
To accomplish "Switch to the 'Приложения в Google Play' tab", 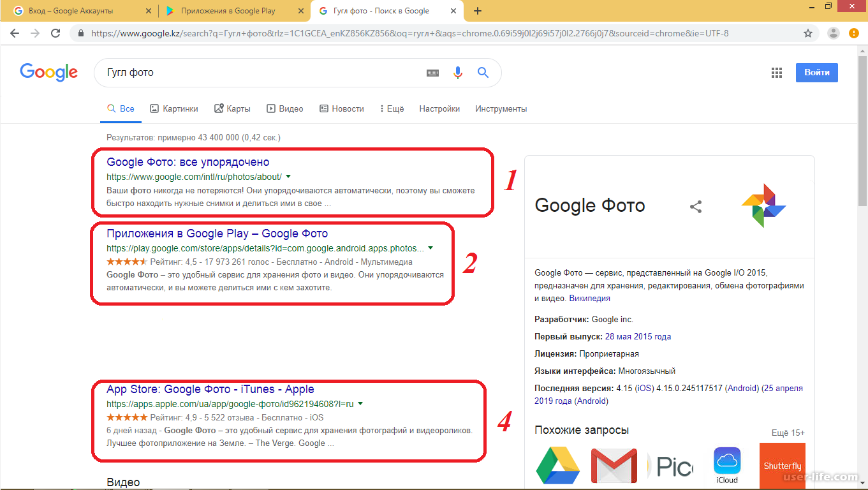I will coord(233,11).
